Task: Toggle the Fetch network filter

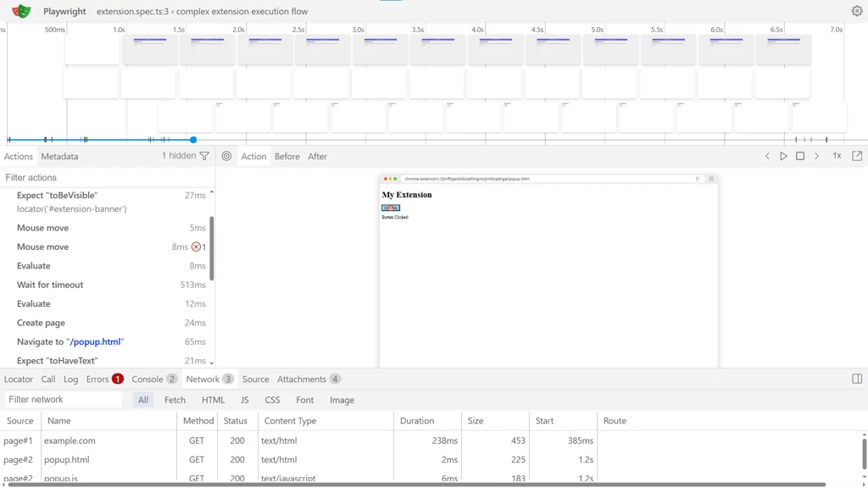Action: click(175, 400)
